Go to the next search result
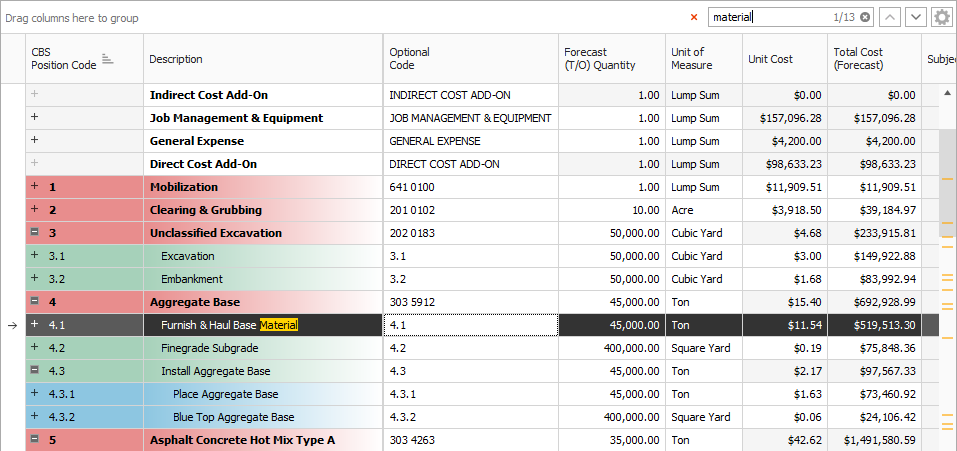 coord(915,17)
